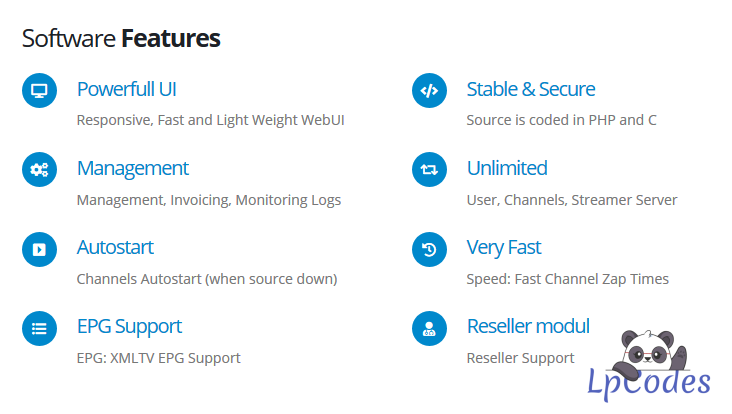This screenshot has height=414, width=732.
Task: Select the Autostart heading
Action: click(x=115, y=247)
